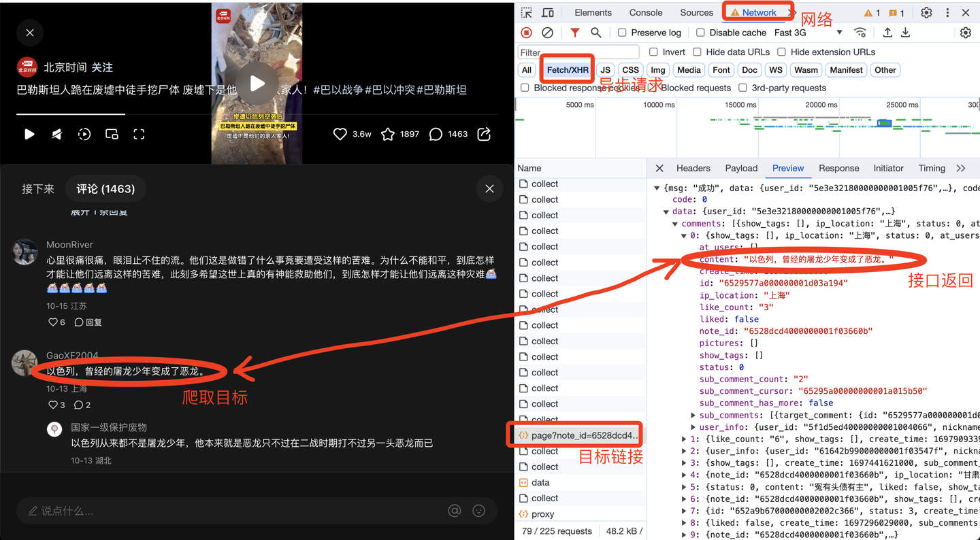The image size is (980, 540).
Task: Check the Invert filter option
Action: click(x=653, y=52)
